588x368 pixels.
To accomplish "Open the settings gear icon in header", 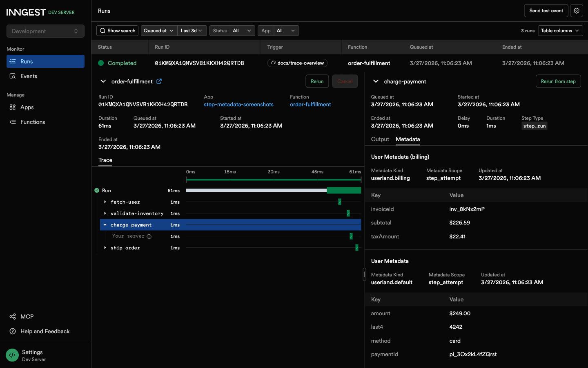I will click(x=576, y=11).
